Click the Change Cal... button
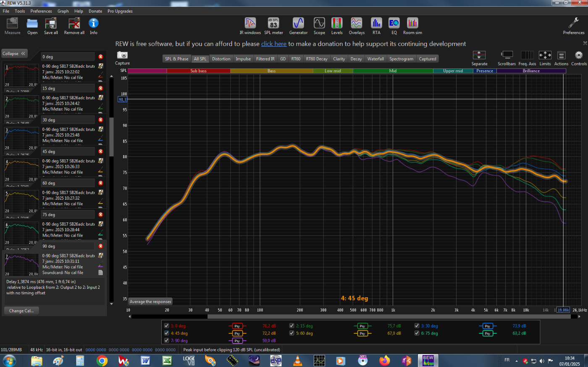 click(21, 311)
